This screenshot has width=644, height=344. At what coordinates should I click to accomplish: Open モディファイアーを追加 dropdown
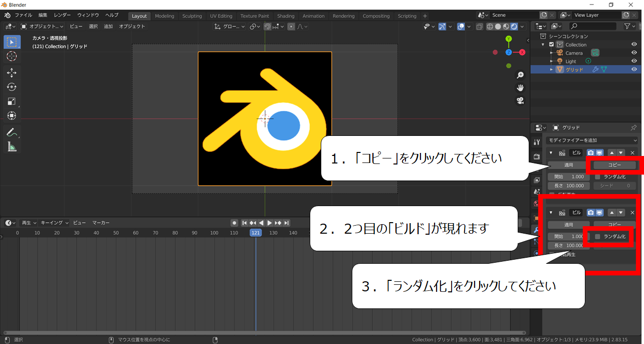coord(592,140)
